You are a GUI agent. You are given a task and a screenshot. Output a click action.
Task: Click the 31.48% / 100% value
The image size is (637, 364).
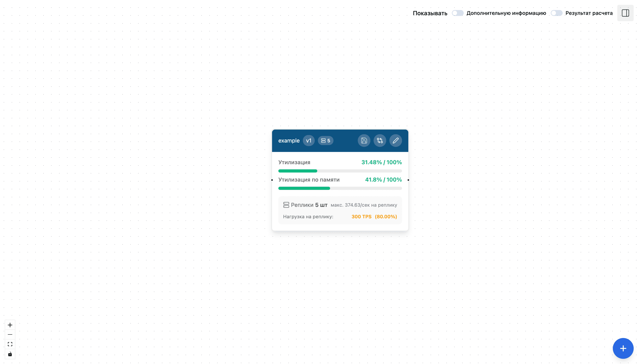click(x=382, y=162)
